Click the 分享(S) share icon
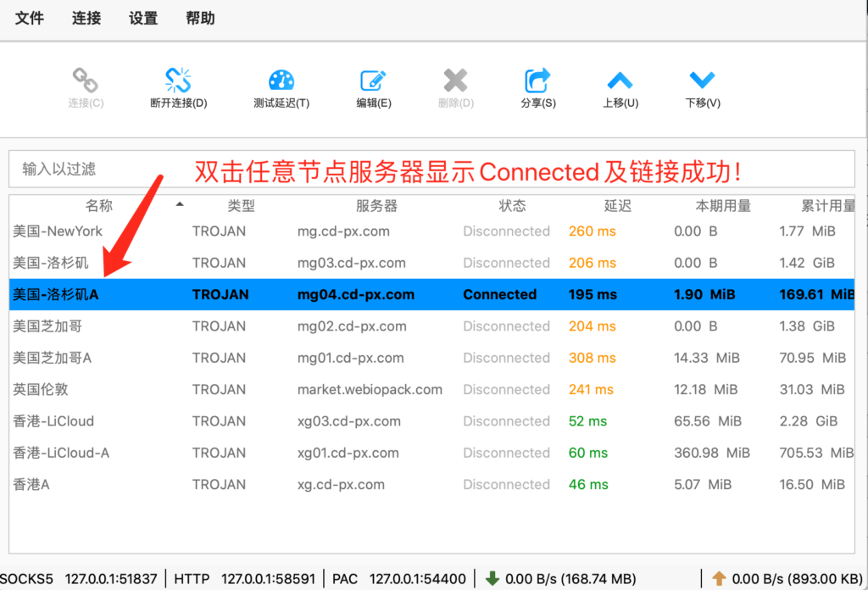Image resolution: width=868 pixels, height=590 pixels. [537, 85]
